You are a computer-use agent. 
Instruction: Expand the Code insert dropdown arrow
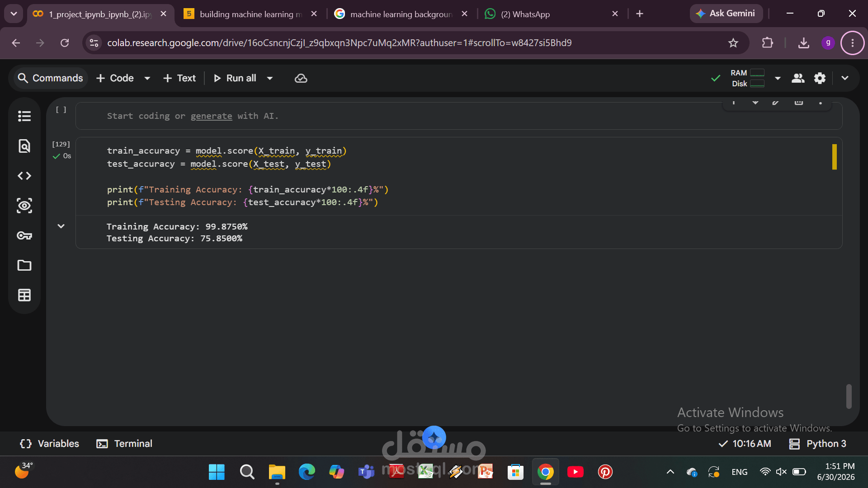point(147,78)
